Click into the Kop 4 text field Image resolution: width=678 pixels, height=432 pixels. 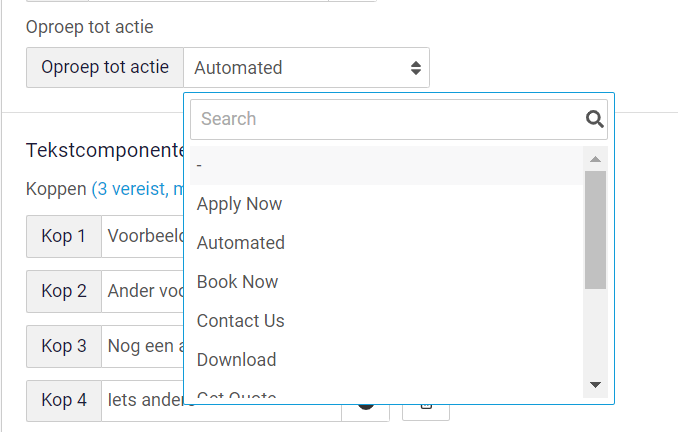[143, 400]
